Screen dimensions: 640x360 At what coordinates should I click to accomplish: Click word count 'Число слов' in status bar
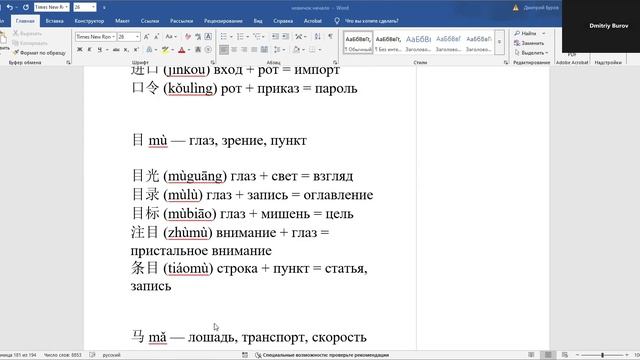[62, 355]
